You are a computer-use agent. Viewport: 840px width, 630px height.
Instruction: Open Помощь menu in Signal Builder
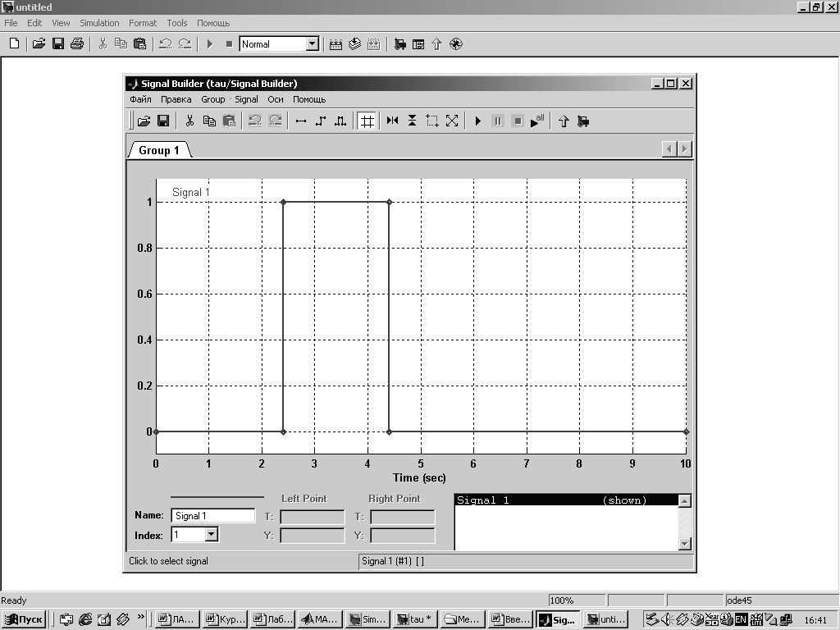[x=309, y=99]
